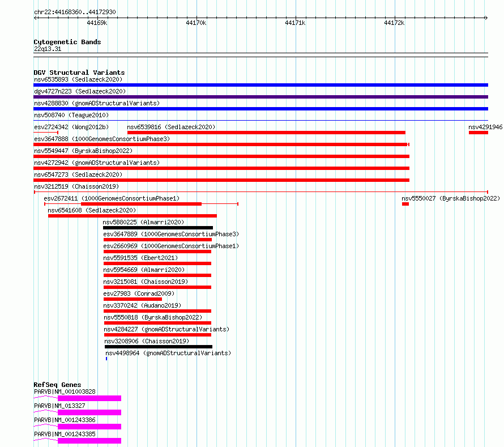Open esv2724342 (Wong2012b) variant
The image size is (504, 447).
(x=71, y=127)
